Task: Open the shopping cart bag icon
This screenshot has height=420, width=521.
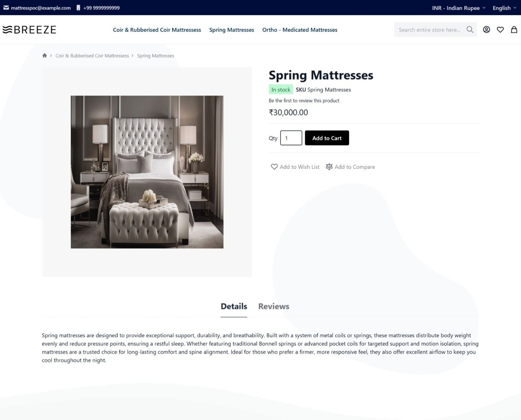Action: (x=514, y=30)
